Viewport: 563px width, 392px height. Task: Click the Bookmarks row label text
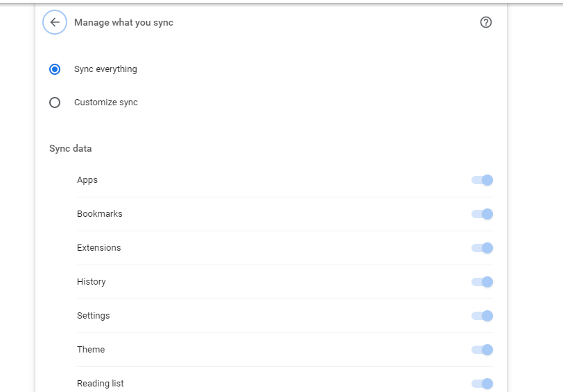click(99, 214)
